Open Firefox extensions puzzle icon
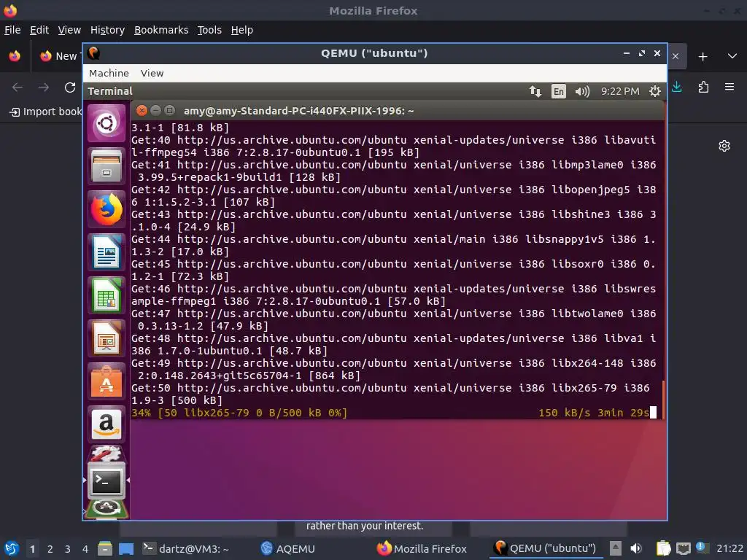Screen dimensions: 747x560 703,87
